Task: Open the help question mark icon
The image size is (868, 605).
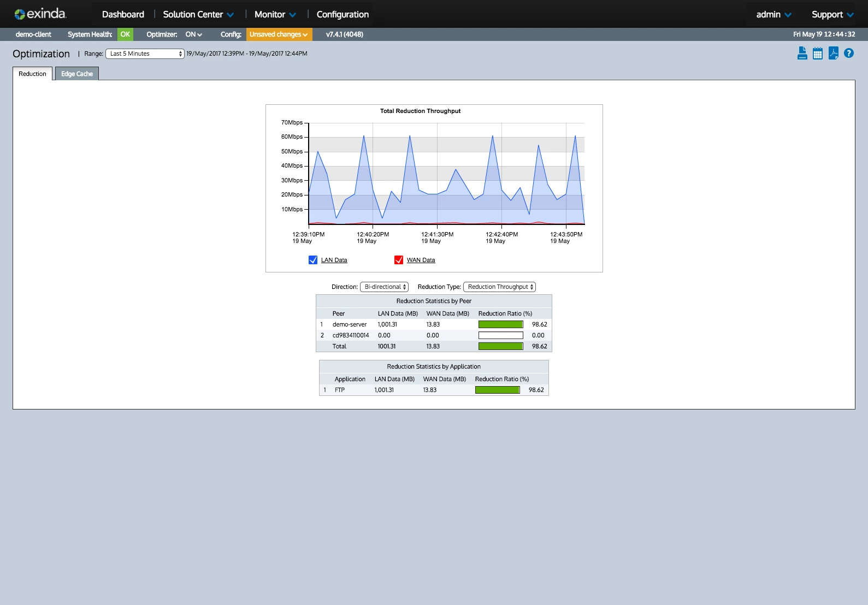Action: pyautogui.click(x=848, y=54)
